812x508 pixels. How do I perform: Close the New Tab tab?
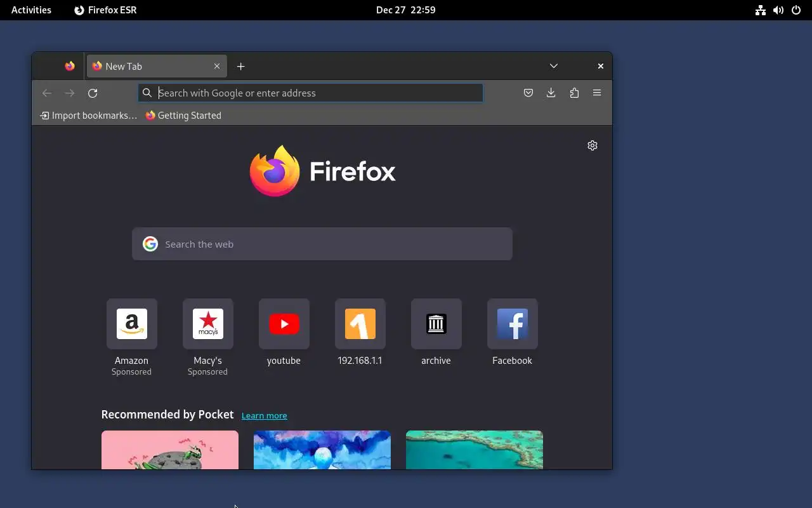[217, 66]
